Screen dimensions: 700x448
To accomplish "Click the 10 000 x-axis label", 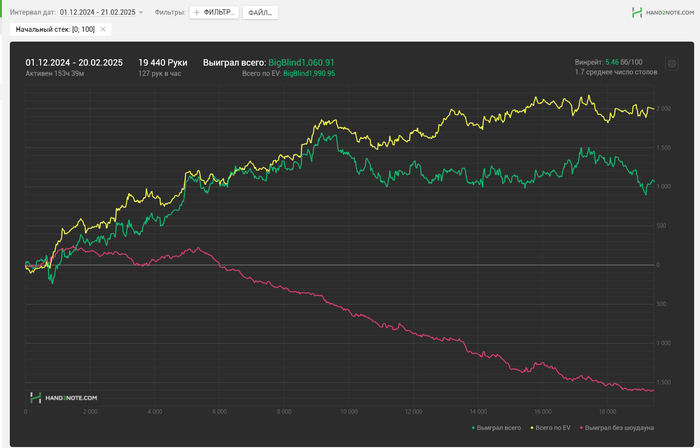I will (x=349, y=411).
